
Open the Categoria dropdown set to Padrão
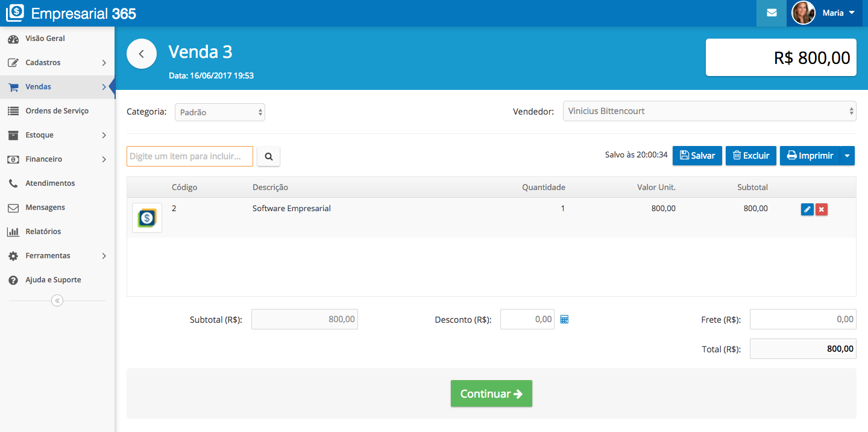tap(220, 112)
